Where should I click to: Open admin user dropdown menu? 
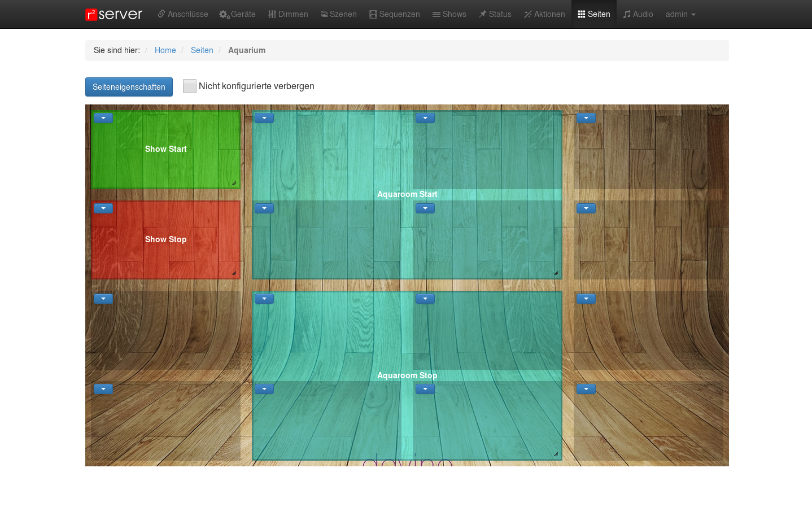(x=680, y=14)
